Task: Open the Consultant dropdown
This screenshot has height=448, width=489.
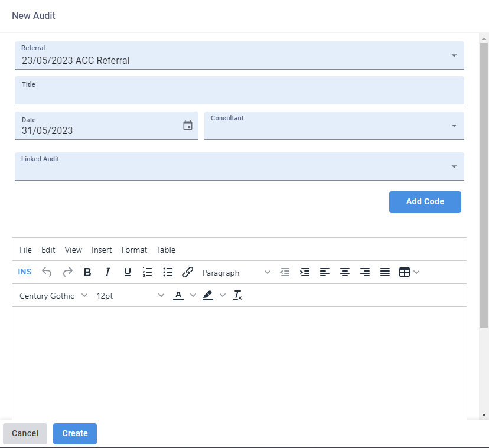Action: (x=454, y=126)
